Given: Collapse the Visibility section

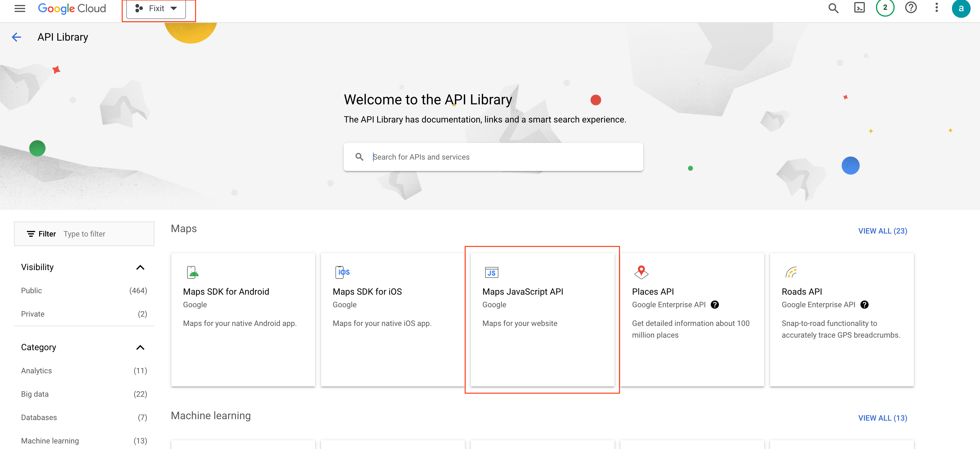Looking at the screenshot, I should [140, 267].
